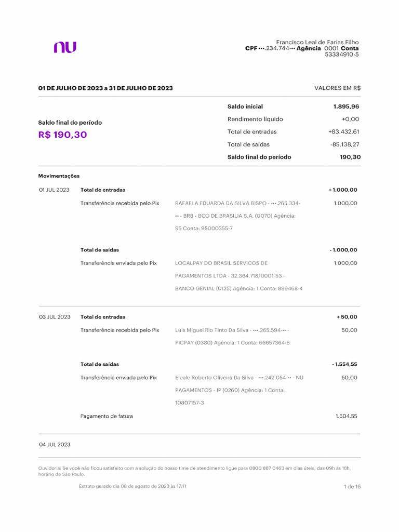Select the purple R$ 190,30 final balance
399x532 pixels.
pos(62,135)
